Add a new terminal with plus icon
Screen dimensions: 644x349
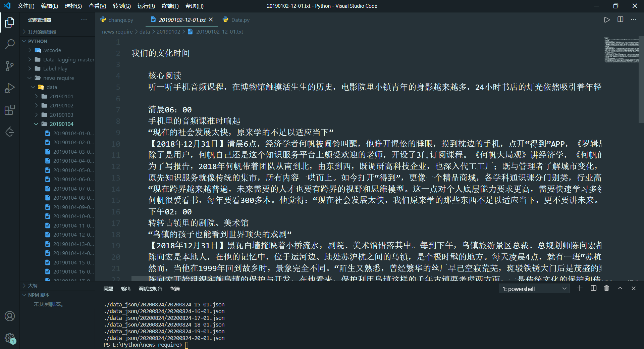tap(580, 288)
